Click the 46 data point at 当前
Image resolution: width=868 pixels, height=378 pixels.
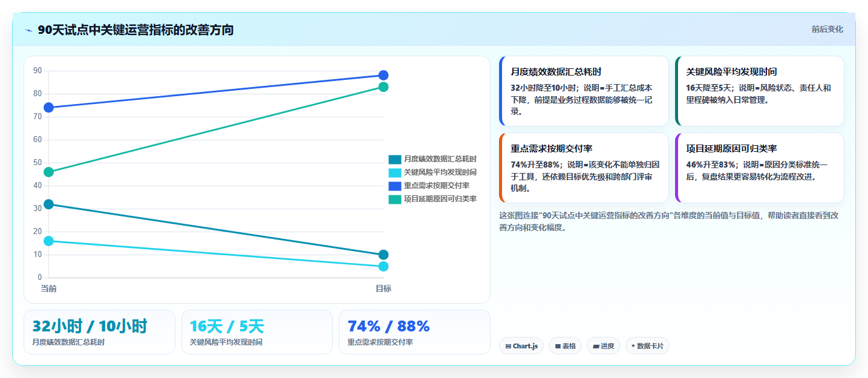pyautogui.click(x=49, y=172)
